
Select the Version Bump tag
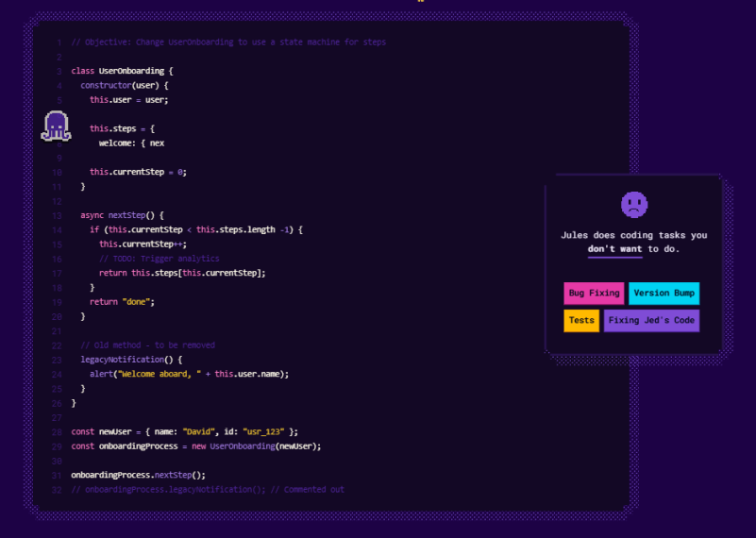(664, 294)
